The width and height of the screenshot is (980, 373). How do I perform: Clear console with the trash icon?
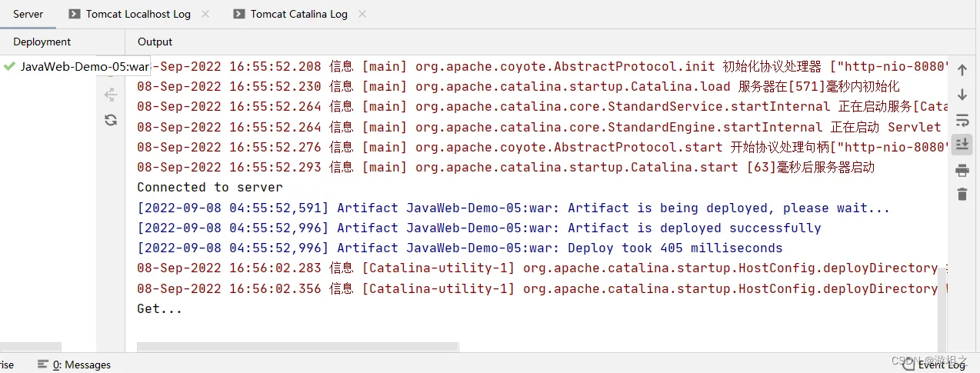[962, 194]
